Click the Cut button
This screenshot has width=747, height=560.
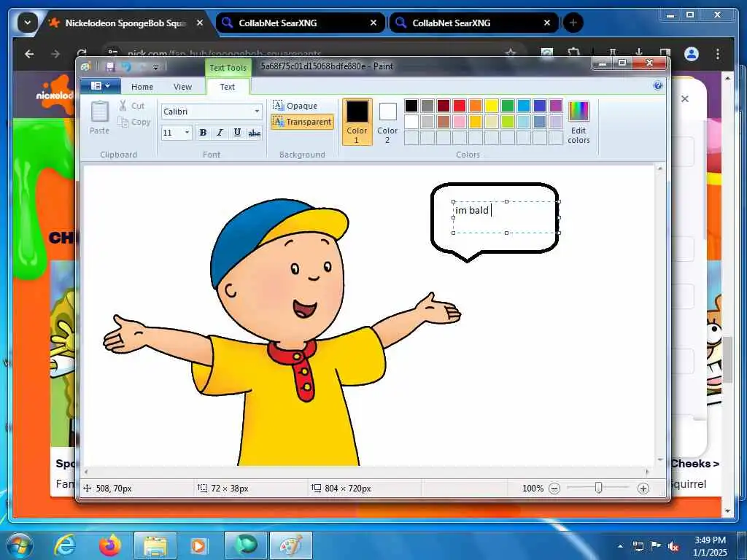pos(132,105)
